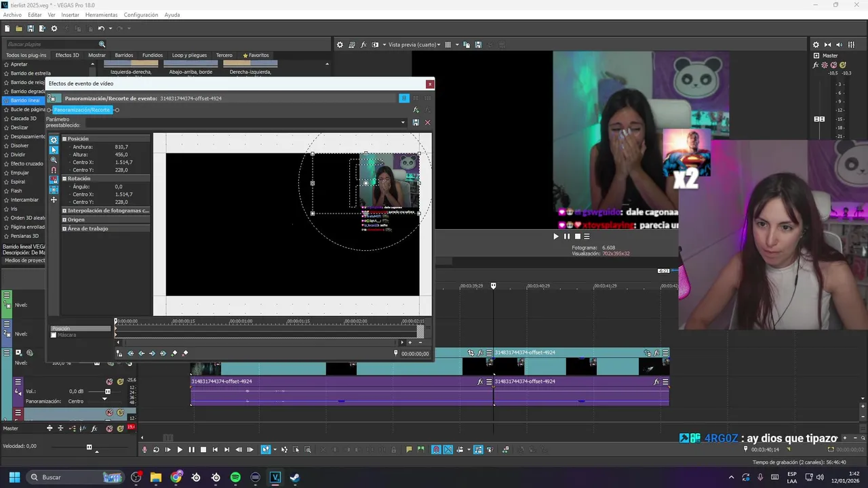The width and height of the screenshot is (868, 488).
Task: Select Panoramización/Recorte chain chip
Action: 82,110
